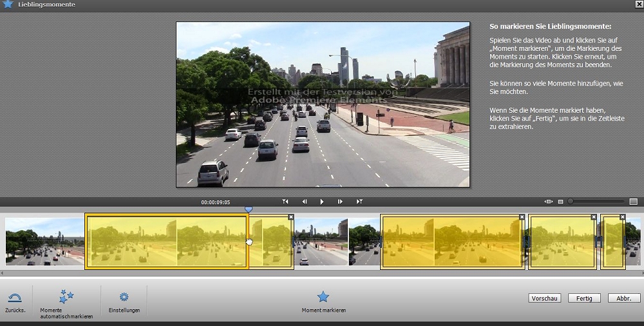This screenshot has height=326, width=644.
Task: Remove the third marked moment via its X
Action: tap(594, 216)
